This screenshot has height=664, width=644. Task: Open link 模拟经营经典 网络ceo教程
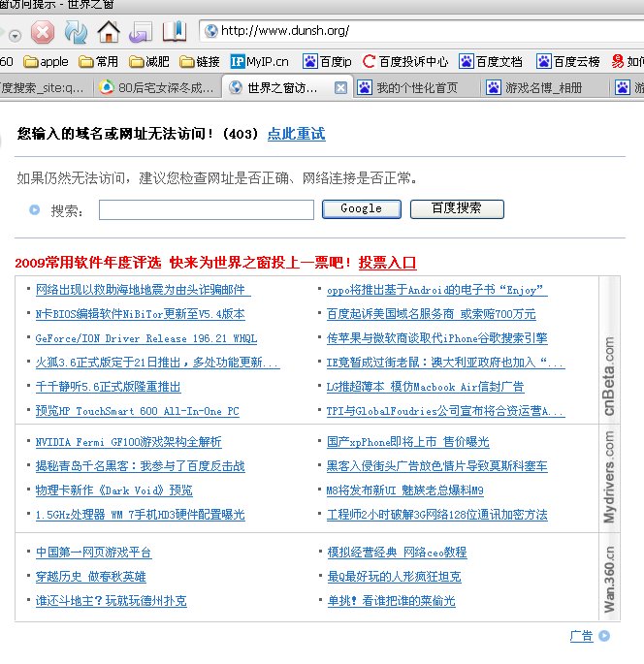coord(397,553)
